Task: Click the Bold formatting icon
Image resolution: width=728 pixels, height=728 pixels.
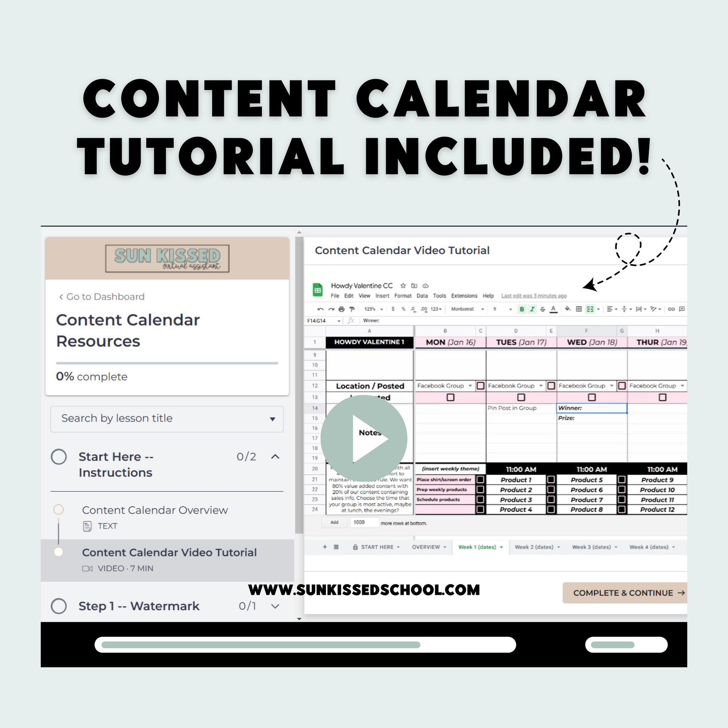Action: click(520, 308)
